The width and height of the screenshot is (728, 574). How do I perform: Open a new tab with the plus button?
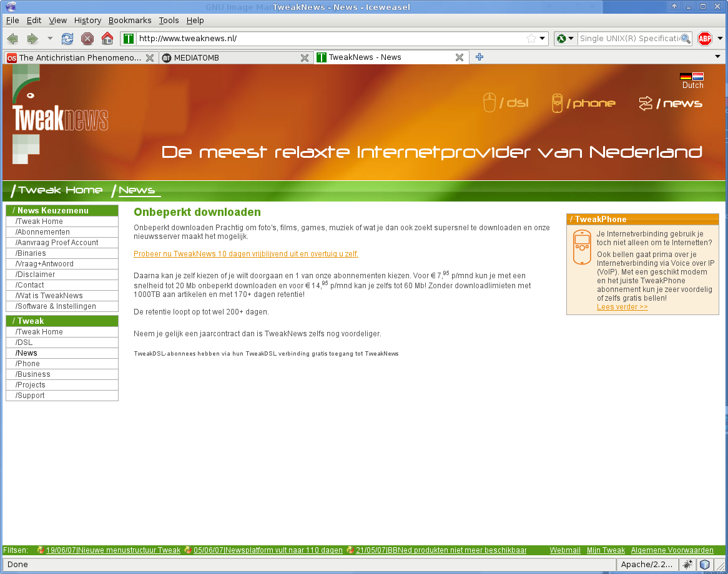480,57
